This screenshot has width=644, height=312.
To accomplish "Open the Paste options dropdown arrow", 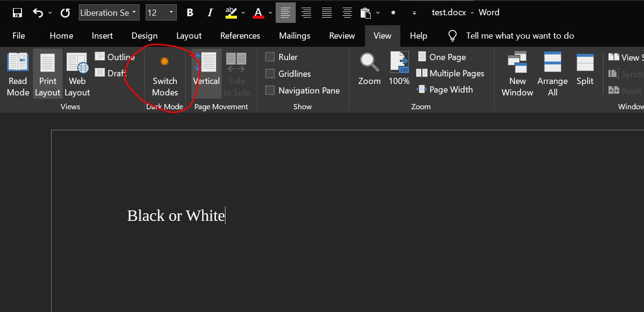I will [378, 13].
